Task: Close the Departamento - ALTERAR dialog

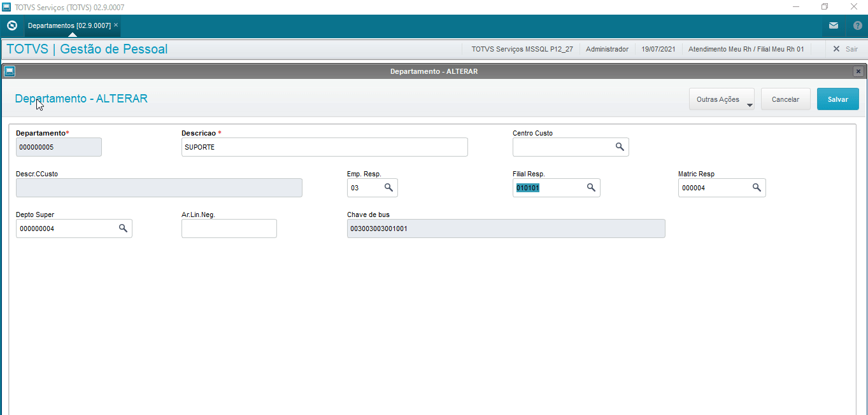Action: click(858, 71)
